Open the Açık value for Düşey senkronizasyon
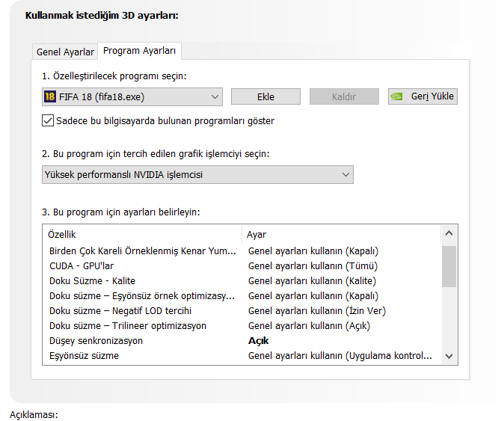 (259, 340)
